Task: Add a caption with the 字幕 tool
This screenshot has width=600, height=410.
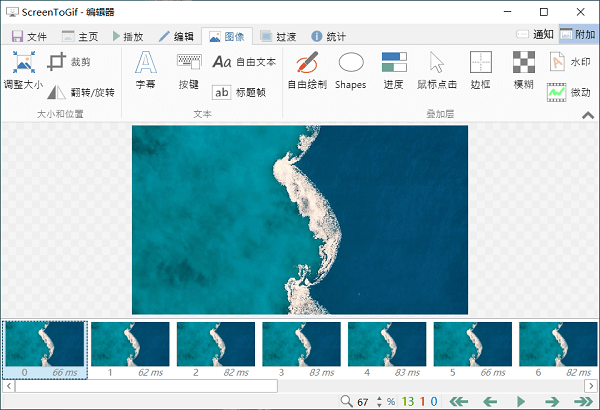Action: coord(147,71)
